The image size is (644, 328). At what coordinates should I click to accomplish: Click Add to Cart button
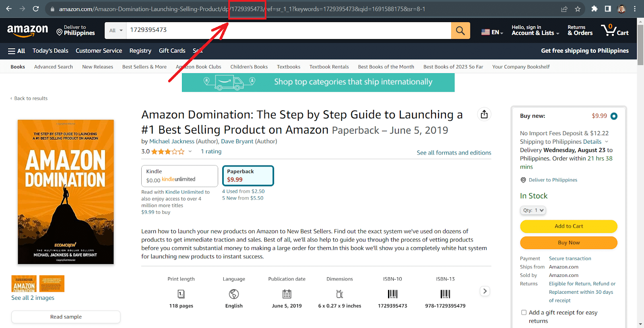click(568, 226)
